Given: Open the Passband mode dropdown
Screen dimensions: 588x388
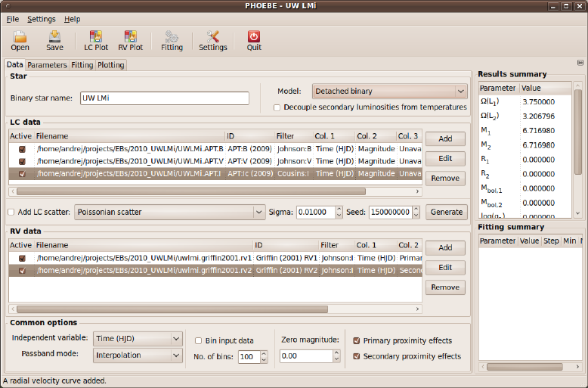Looking at the screenshot, I should [138, 355].
